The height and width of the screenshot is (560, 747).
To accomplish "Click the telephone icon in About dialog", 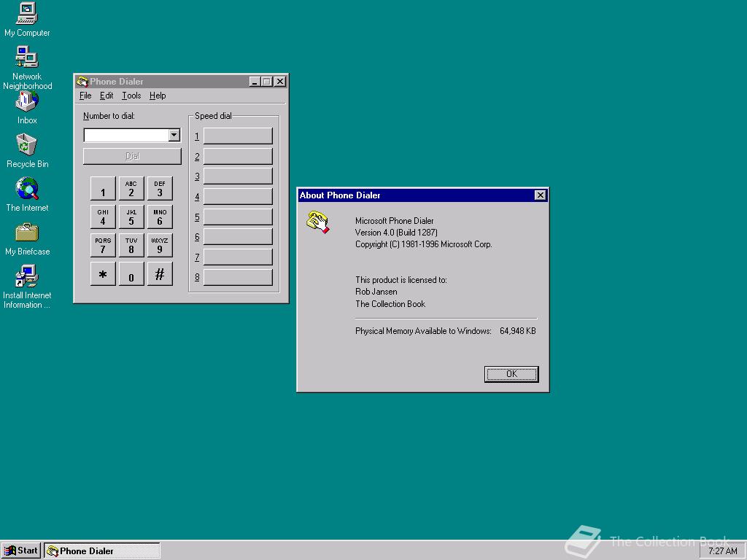I will tap(318, 222).
